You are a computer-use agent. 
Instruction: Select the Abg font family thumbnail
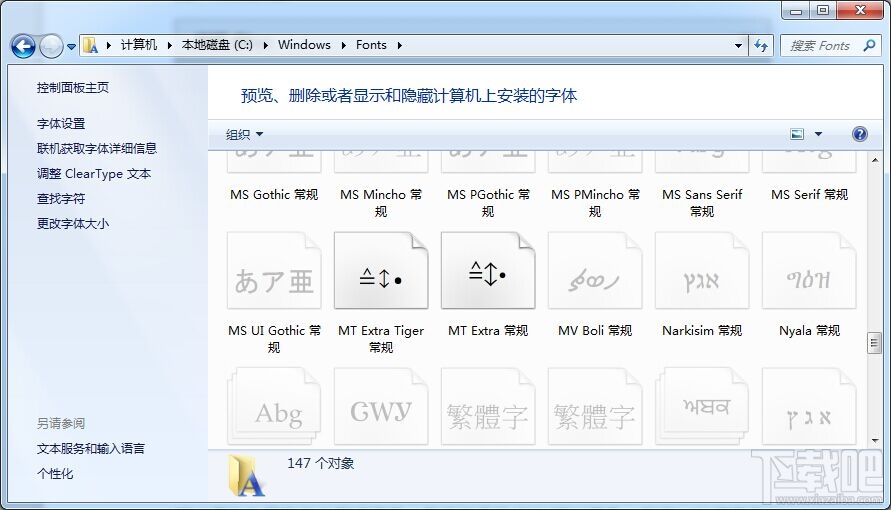[274, 407]
